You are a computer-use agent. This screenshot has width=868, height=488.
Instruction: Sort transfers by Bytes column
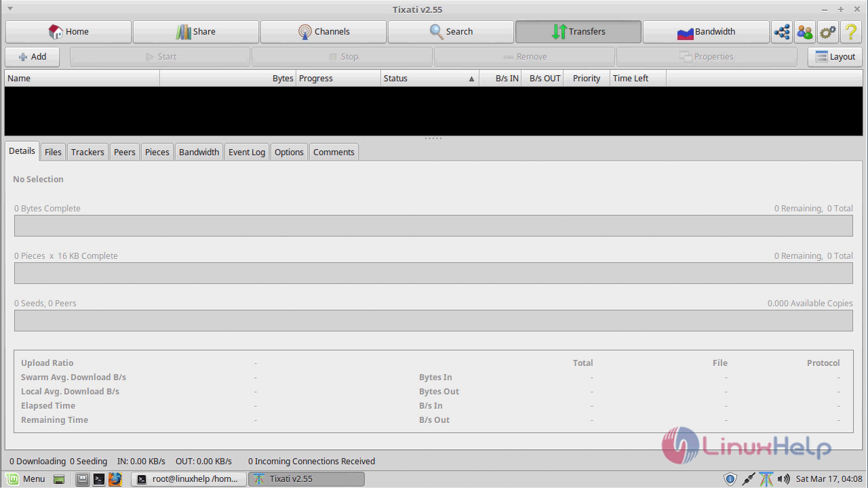click(x=228, y=79)
